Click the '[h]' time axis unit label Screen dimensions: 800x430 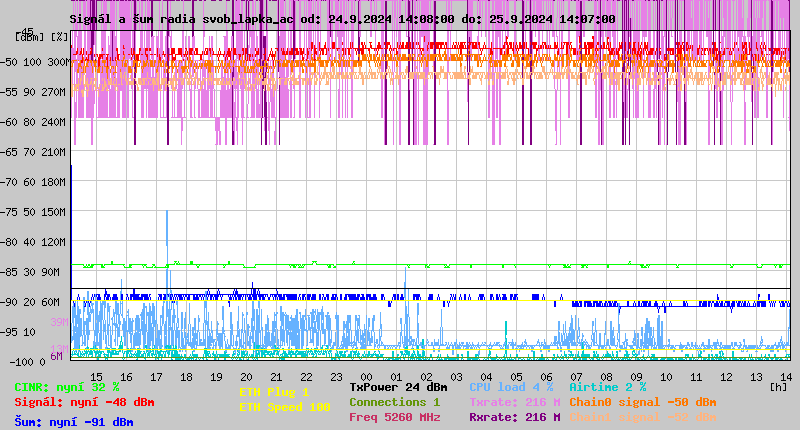click(779, 387)
